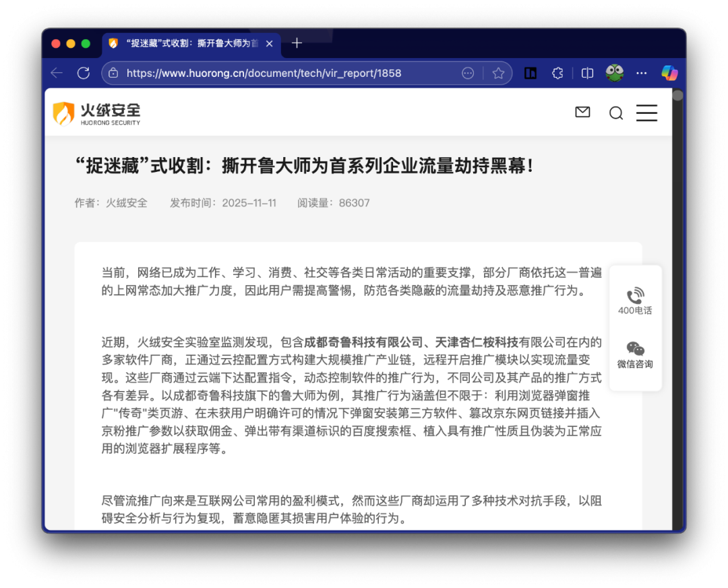The image size is (728, 588).
Task: Open 微信咨询 WeChat consultation
Action: click(635, 355)
